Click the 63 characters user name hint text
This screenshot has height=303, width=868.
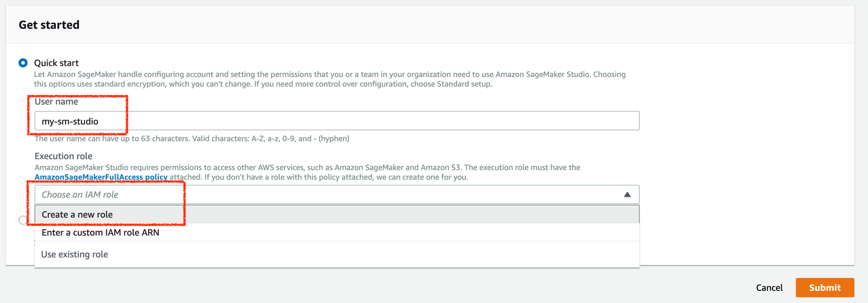tap(192, 139)
